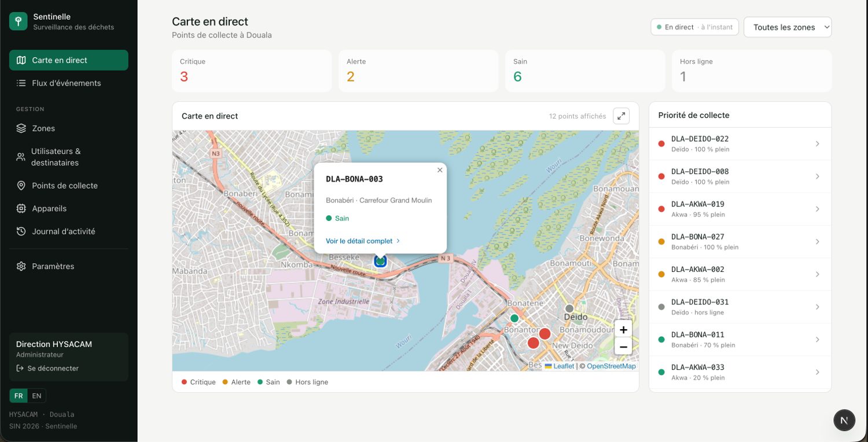Click the Priorité de collecte panel heading
This screenshot has width=868, height=442.
(x=694, y=115)
